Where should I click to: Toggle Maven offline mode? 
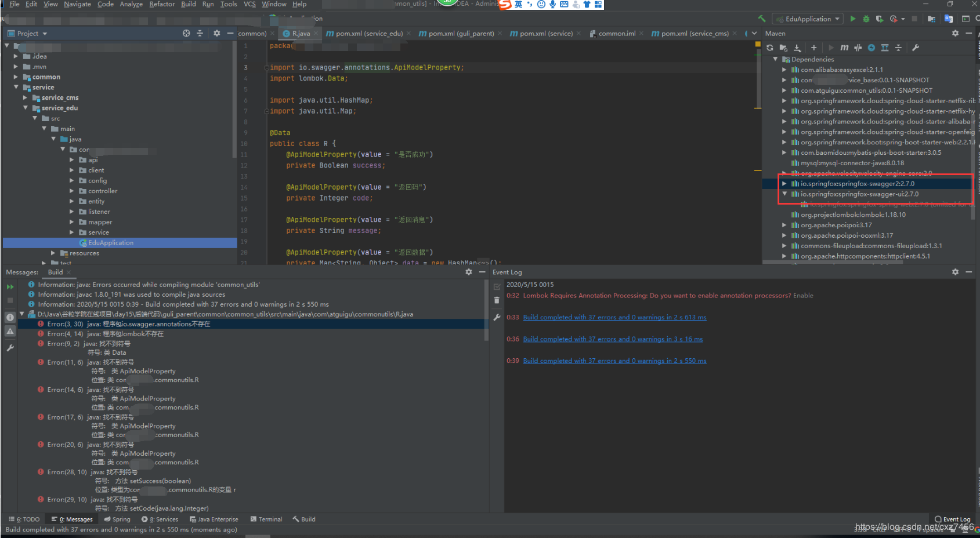pyautogui.click(x=858, y=48)
